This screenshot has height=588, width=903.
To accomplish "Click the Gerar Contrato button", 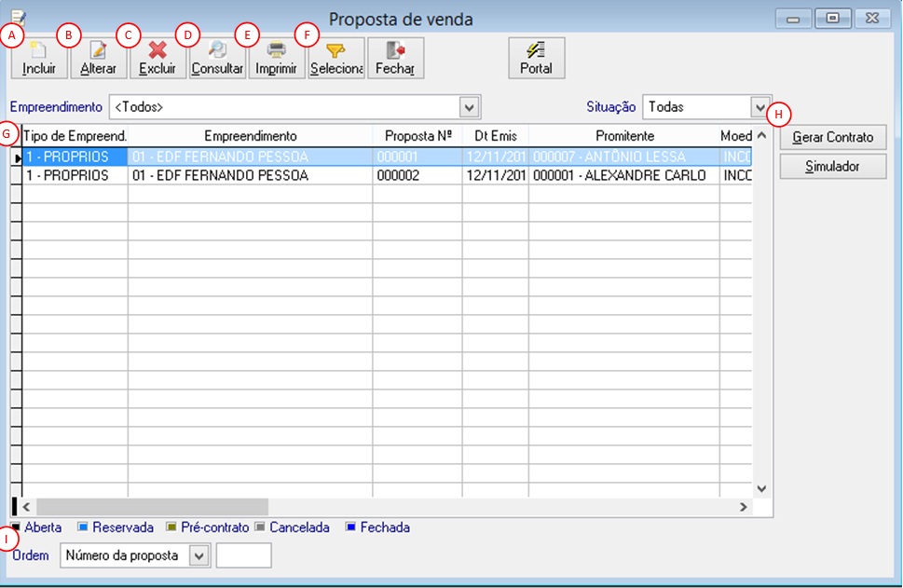I will click(833, 137).
